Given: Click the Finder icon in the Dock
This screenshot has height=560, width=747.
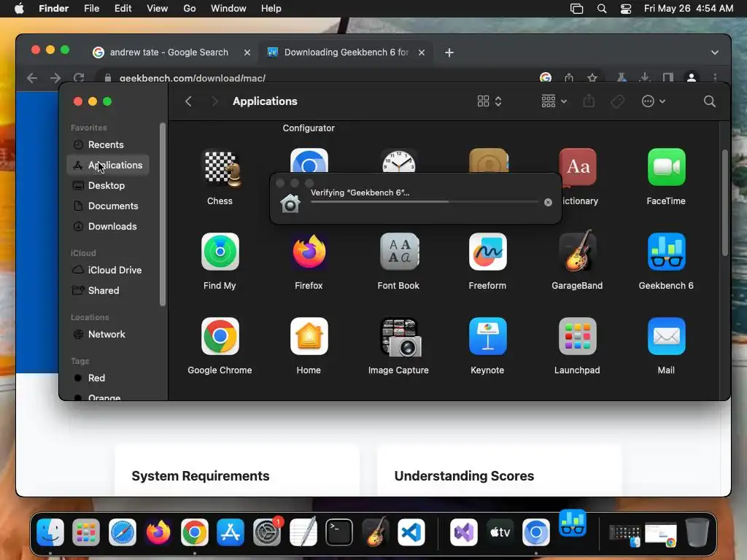Looking at the screenshot, I should coord(50,532).
